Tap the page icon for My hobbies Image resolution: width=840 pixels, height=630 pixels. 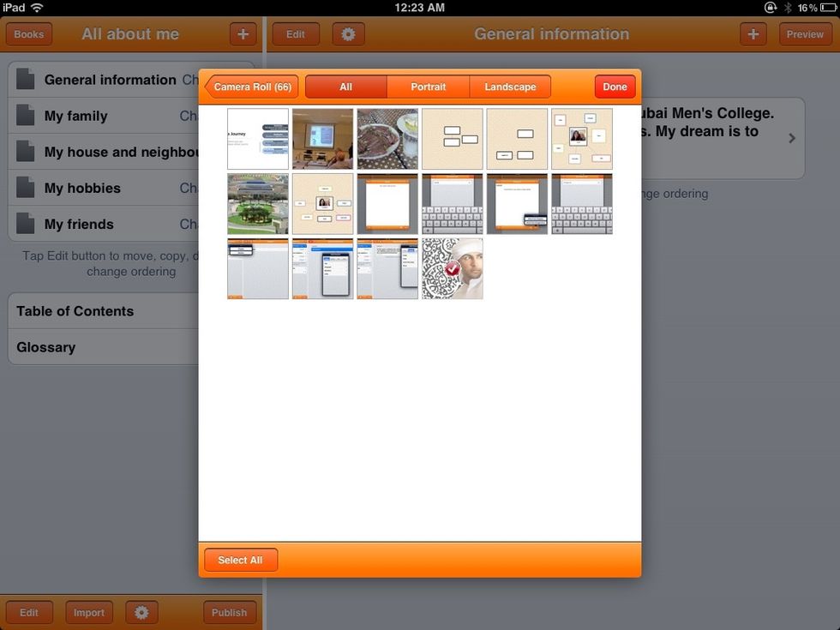click(x=26, y=188)
